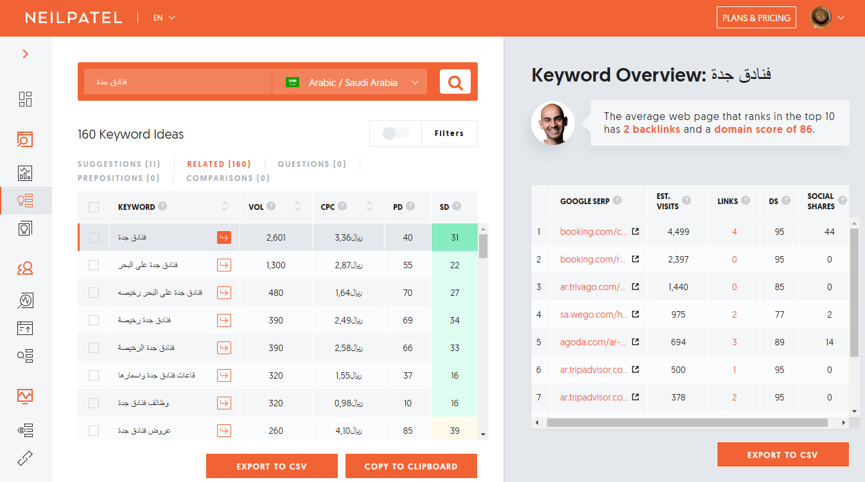Screen dimensions: 865x482
Task: Click EXPORT TO CSV under the Keyword Overview panel
Action: click(x=782, y=454)
